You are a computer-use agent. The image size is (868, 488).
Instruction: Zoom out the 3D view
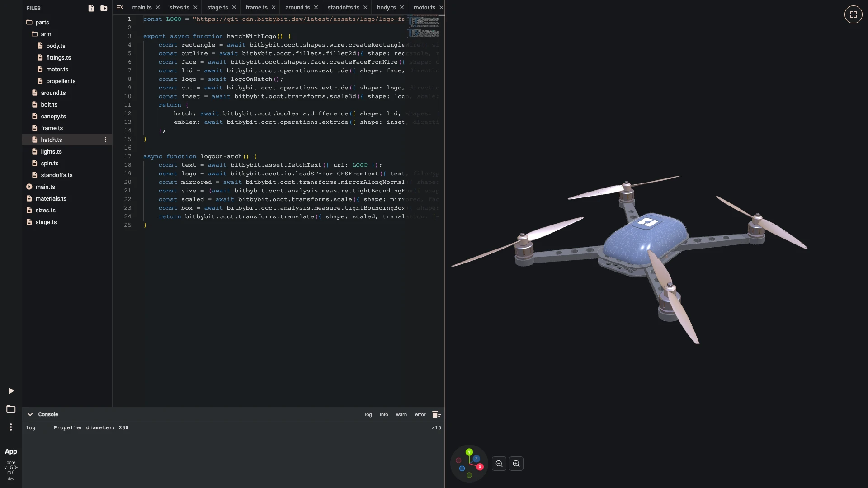(x=499, y=464)
